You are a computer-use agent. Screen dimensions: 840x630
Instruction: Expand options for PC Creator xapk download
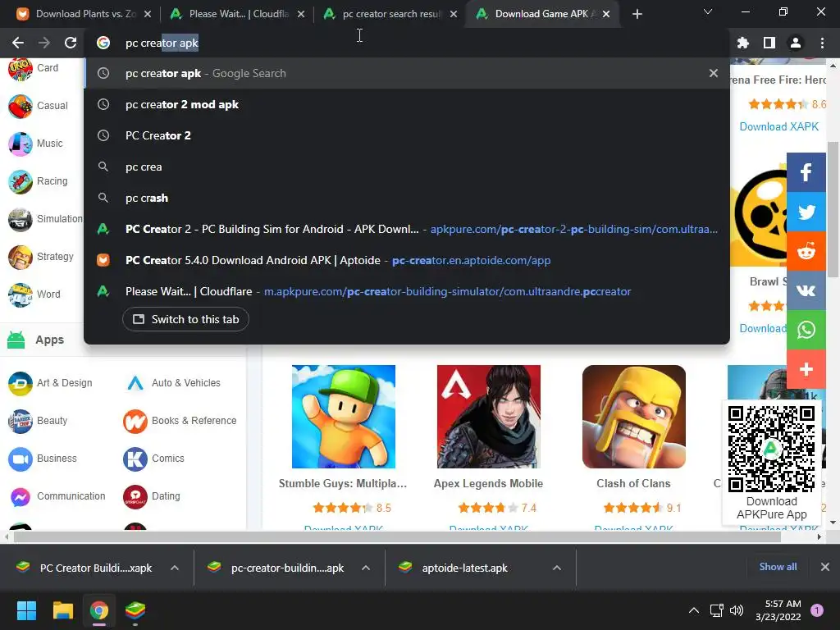tap(175, 568)
